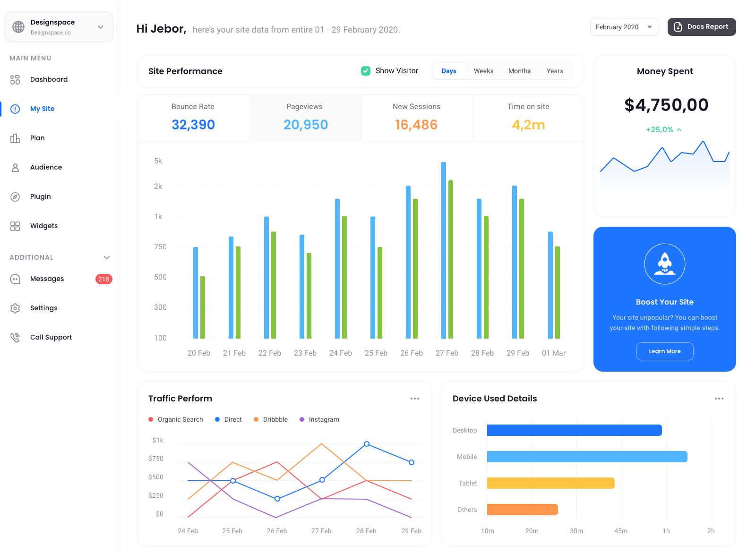Switch to the Years tab
756x553 pixels.
(555, 71)
